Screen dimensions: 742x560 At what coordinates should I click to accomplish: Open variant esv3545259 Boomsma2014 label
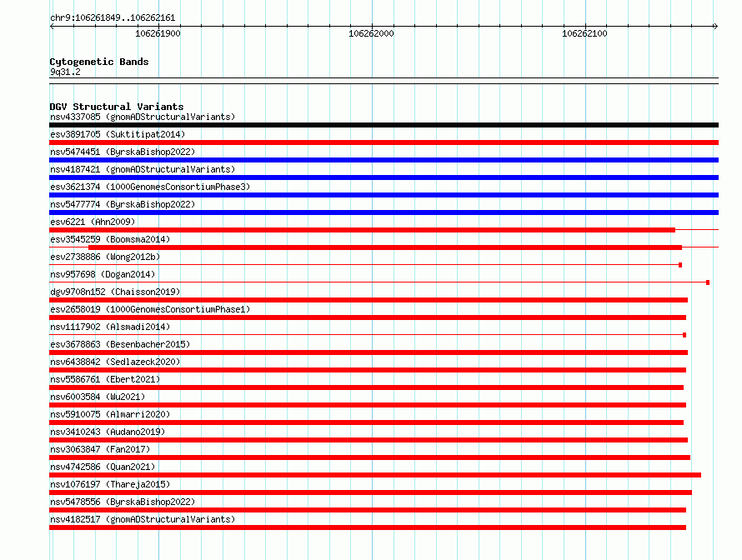pos(110,239)
